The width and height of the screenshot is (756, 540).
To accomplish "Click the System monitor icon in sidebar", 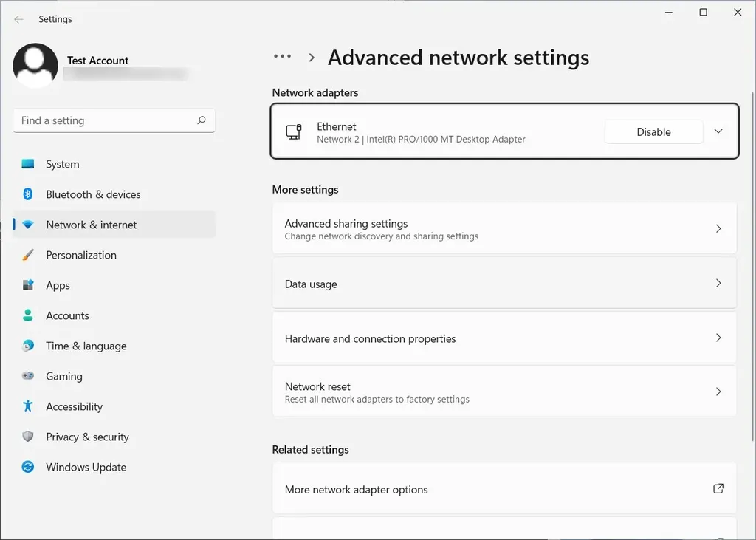I will pyautogui.click(x=28, y=164).
